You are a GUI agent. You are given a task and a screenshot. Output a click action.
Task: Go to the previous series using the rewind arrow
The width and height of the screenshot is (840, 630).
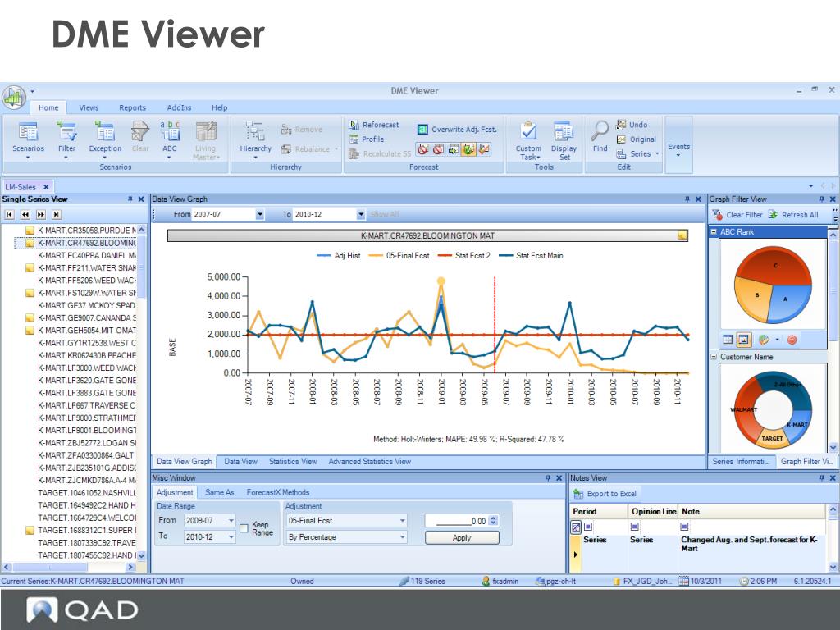[x=25, y=215]
